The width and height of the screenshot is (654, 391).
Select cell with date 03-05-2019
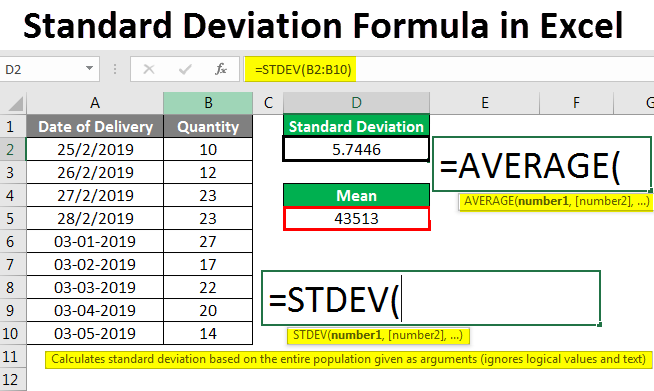click(95, 333)
